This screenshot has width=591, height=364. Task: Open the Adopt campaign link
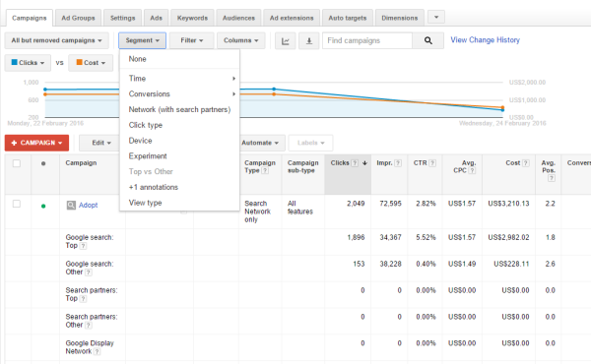click(89, 206)
